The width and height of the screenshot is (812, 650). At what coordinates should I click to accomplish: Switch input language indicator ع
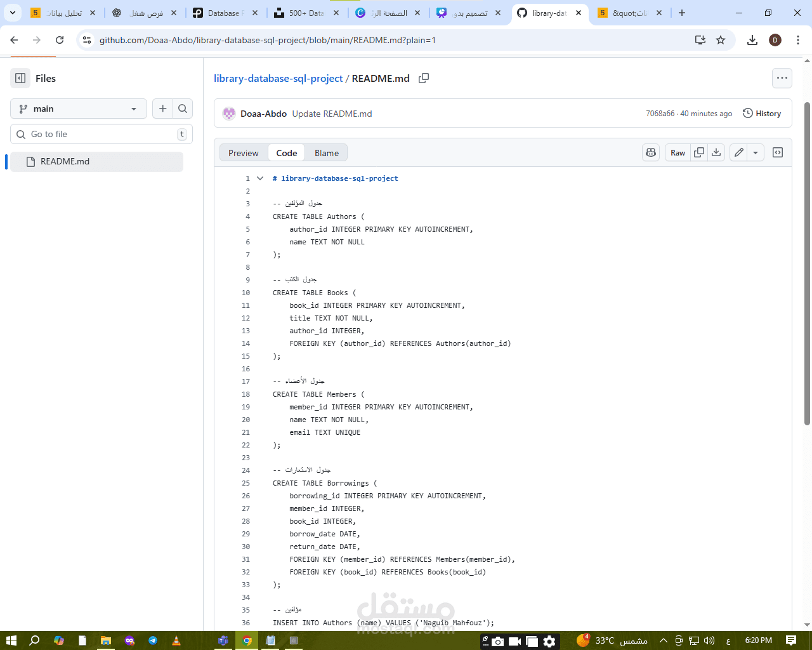728,640
